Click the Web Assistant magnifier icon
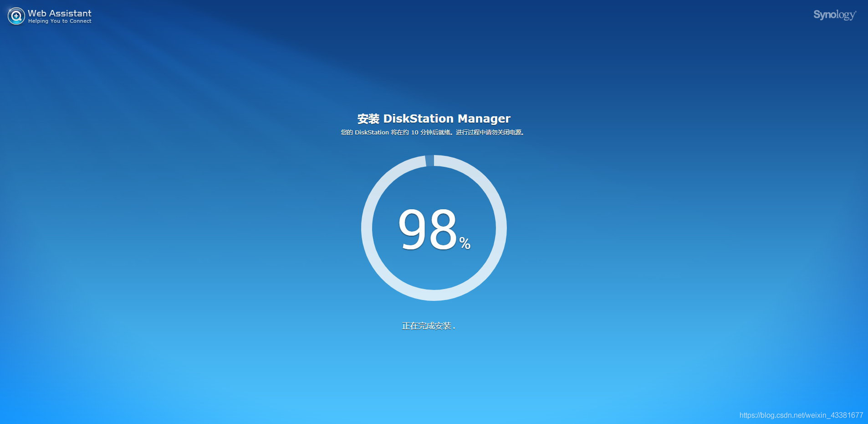Viewport: 868px width, 424px height. click(16, 16)
